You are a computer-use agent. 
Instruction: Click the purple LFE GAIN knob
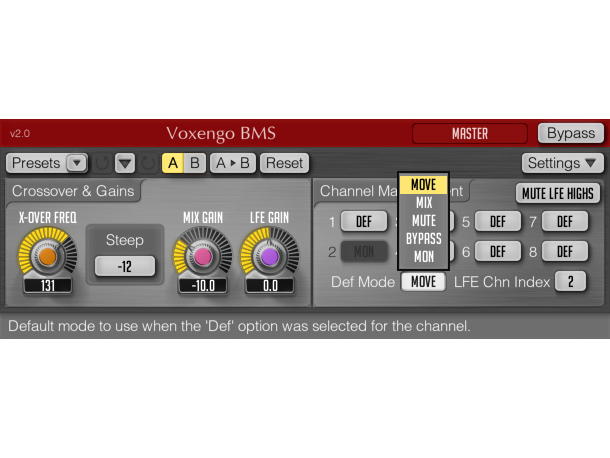tap(269, 257)
